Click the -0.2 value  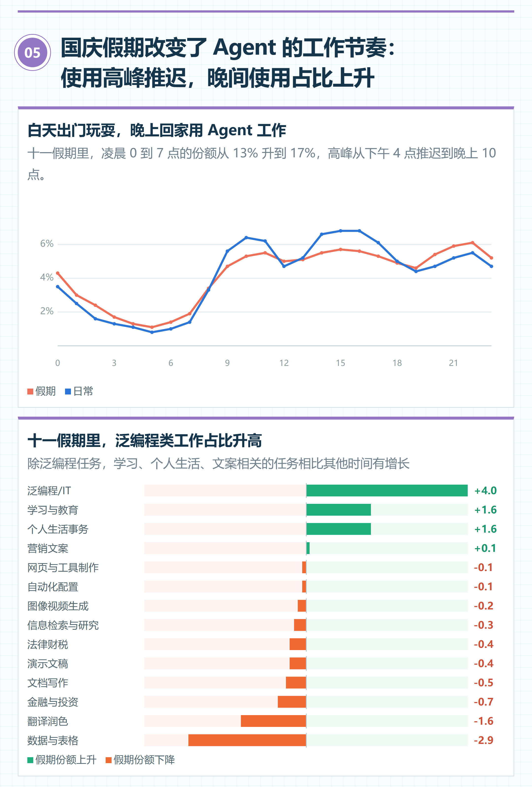point(483,606)
